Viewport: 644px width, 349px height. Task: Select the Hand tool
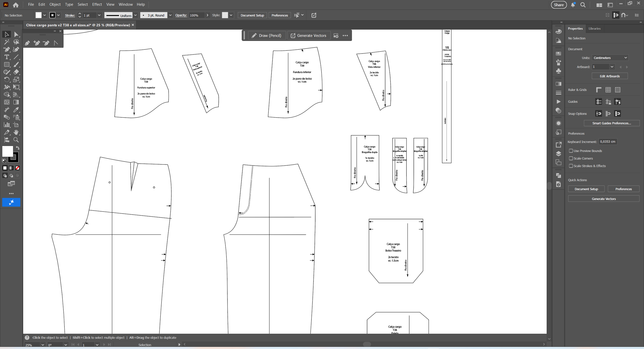(16, 132)
